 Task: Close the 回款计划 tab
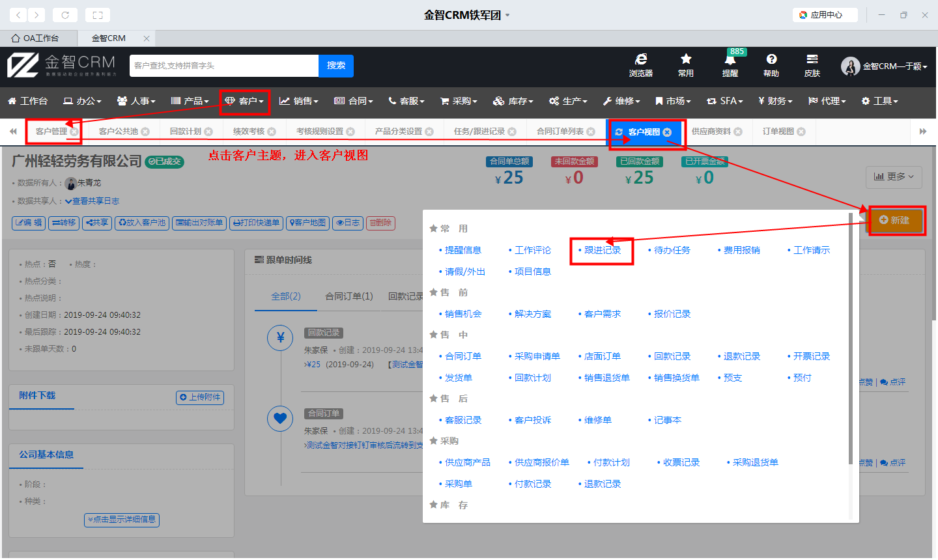pos(208,132)
